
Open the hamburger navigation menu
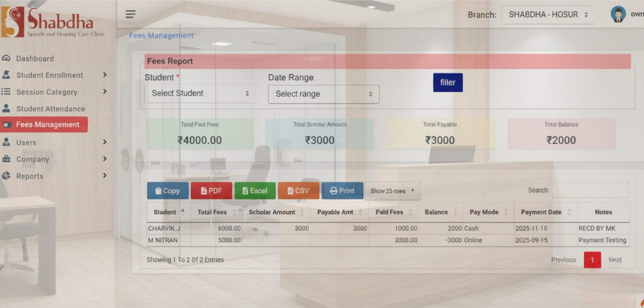[x=130, y=14]
